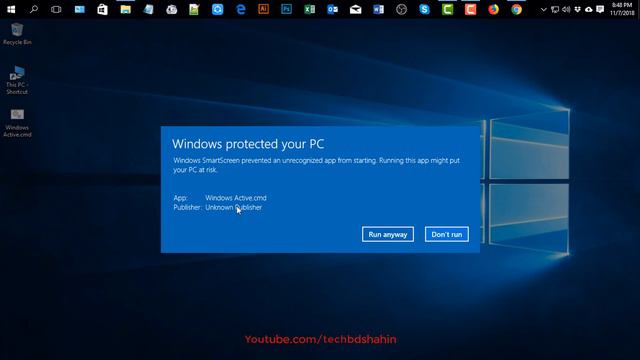640x360 pixels.
Task: Open the green Camtasia taskbar icon
Action: (x=447, y=9)
